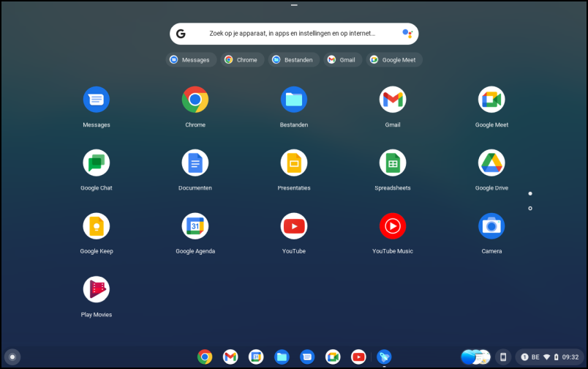
Task: Open quick settings via the 09:32 clock
Action: pyautogui.click(x=570, y=357)
